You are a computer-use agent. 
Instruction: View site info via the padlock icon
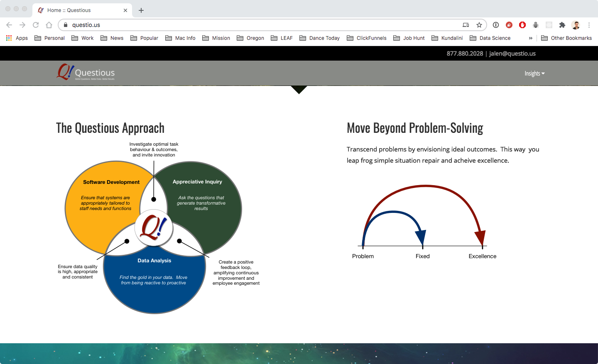point(66,25)
